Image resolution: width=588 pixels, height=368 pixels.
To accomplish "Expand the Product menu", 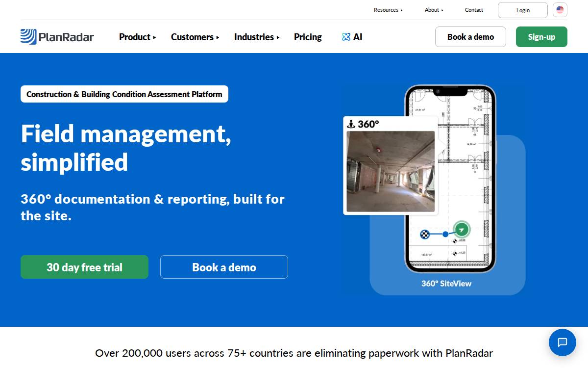I will coord(138,37).
